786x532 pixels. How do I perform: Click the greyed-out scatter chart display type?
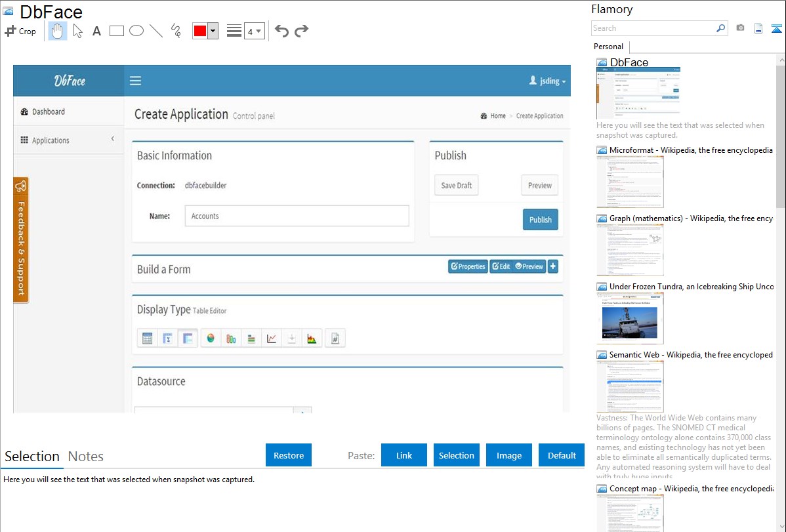[292, 338]
